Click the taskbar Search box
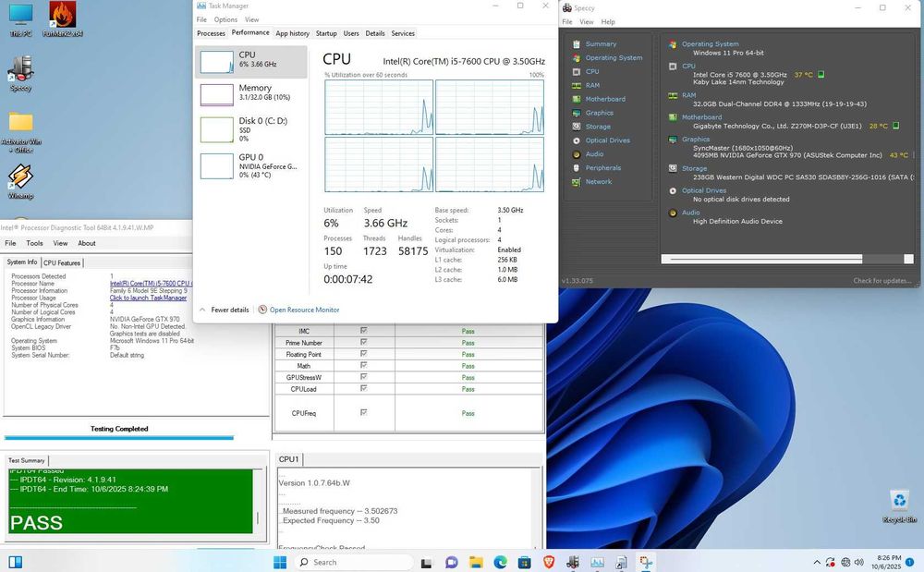This screenshot has height=572, width=924. 352,562
